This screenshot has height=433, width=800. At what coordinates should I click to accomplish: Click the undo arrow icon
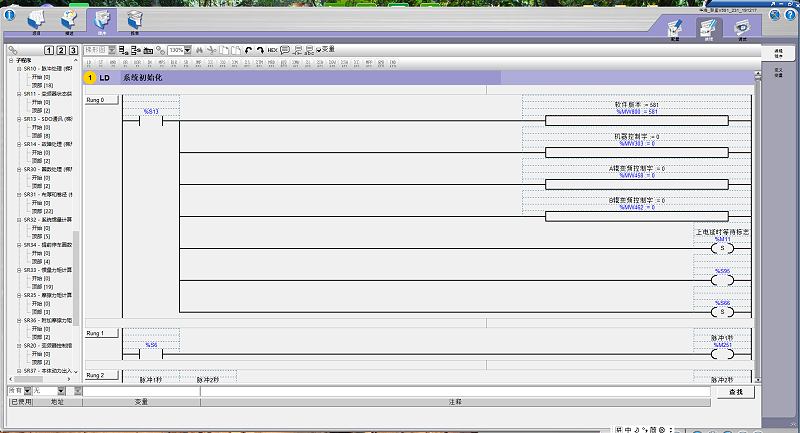pyautogui.click(x=248, y=50)
